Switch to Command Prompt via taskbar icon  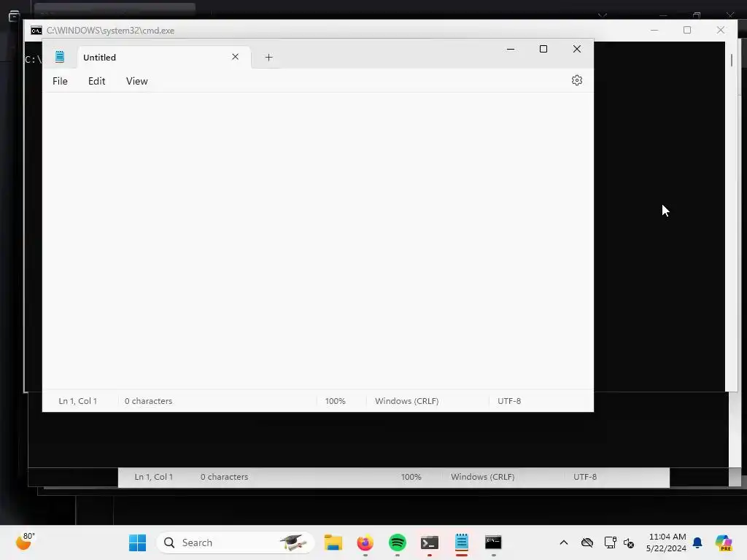494,542
